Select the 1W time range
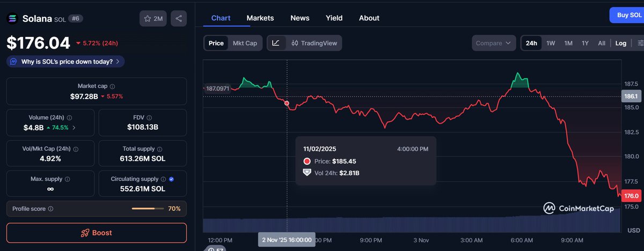This screenshot has width=644, height=251. [x=551, y=43]
